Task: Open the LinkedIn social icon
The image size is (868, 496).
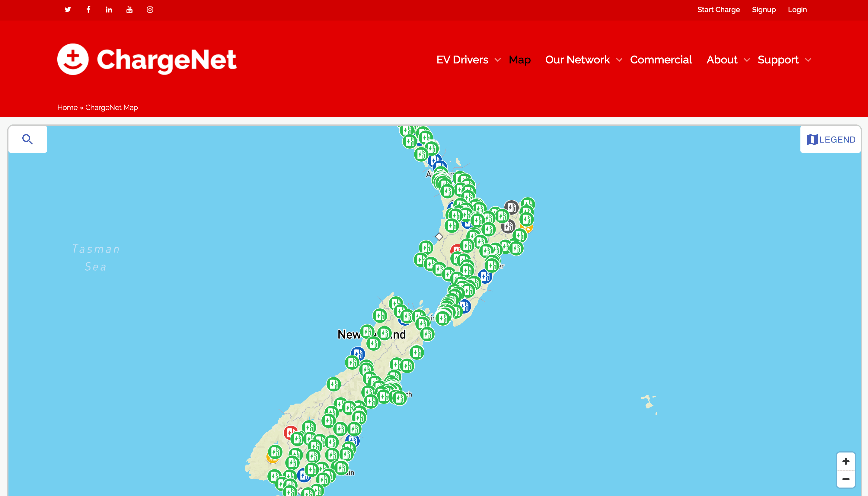Action: [109, 10]
